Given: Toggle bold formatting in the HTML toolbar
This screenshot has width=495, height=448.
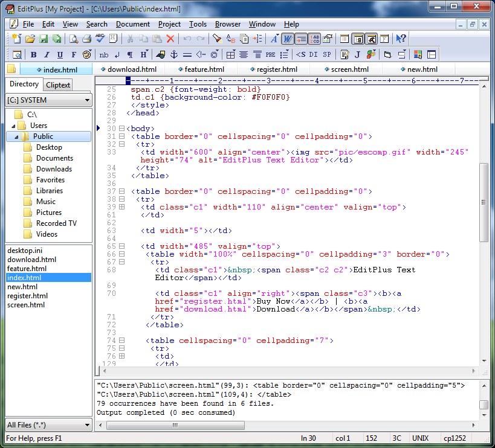Looking at the screenshot, I should [33, 54].
